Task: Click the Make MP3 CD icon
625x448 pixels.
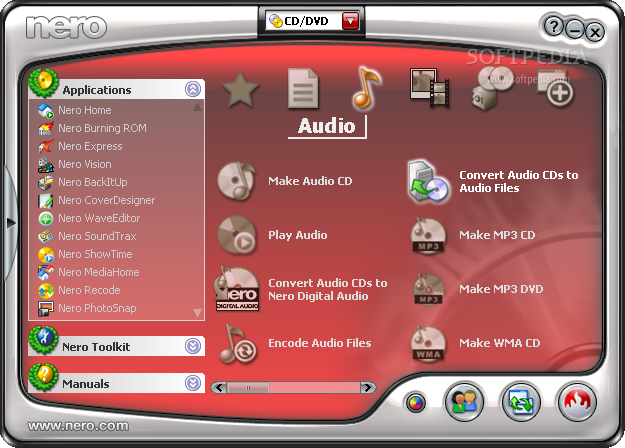Action: (428, 236)
